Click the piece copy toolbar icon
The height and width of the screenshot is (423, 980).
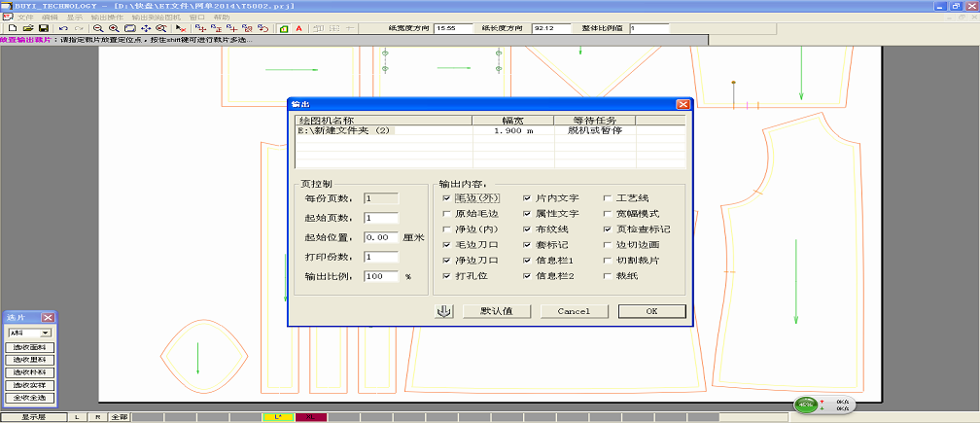[x=248, y=29]
